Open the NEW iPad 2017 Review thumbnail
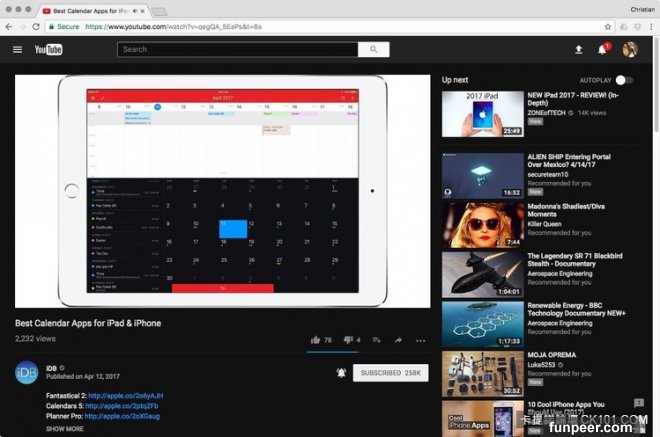 pyautogui.click(x=482, y=114)
